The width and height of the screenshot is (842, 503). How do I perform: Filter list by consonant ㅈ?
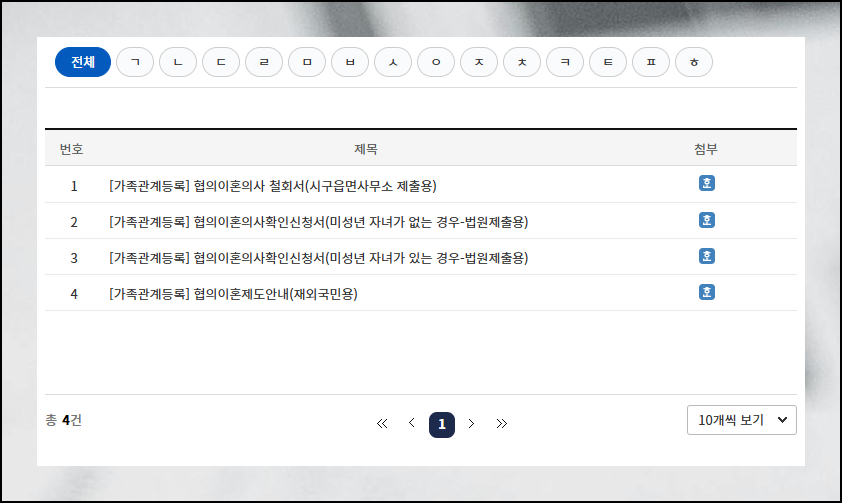478,62
